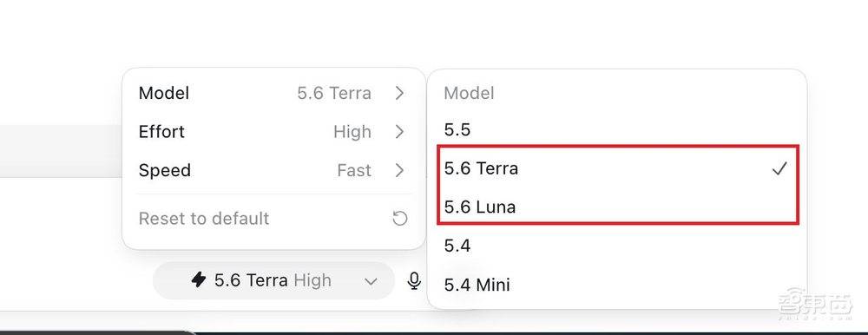Image resolution: width=868 pixels, height=335 pixels.
Task: Choose the 5.6 Luna model
Action: [617, 207]
